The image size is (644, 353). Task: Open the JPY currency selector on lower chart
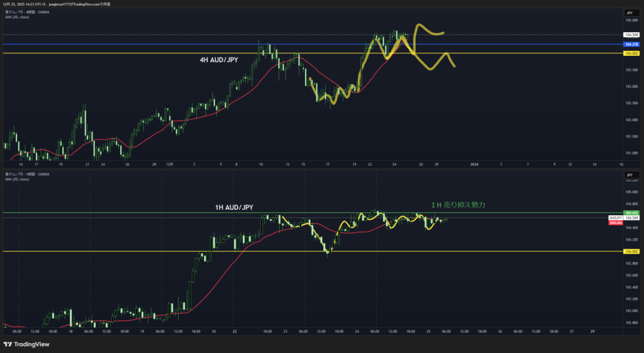pos(629,173)
